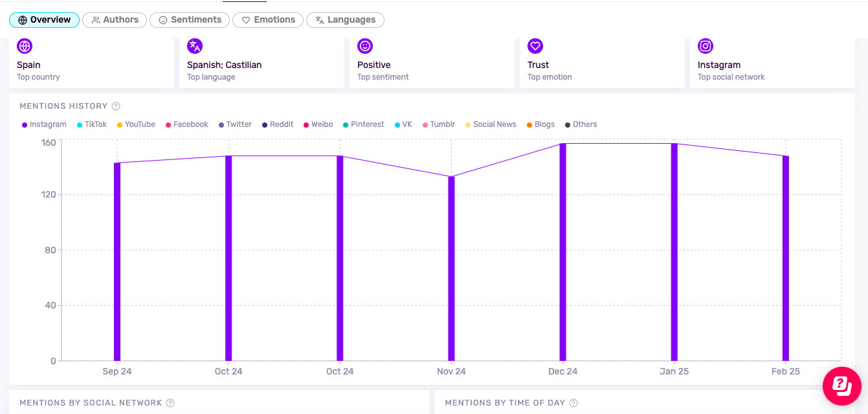The height and width of the screenshot is (414, 868).
Task: Click the Reddit color dot in legend
Action: click(x=265, y=124)
